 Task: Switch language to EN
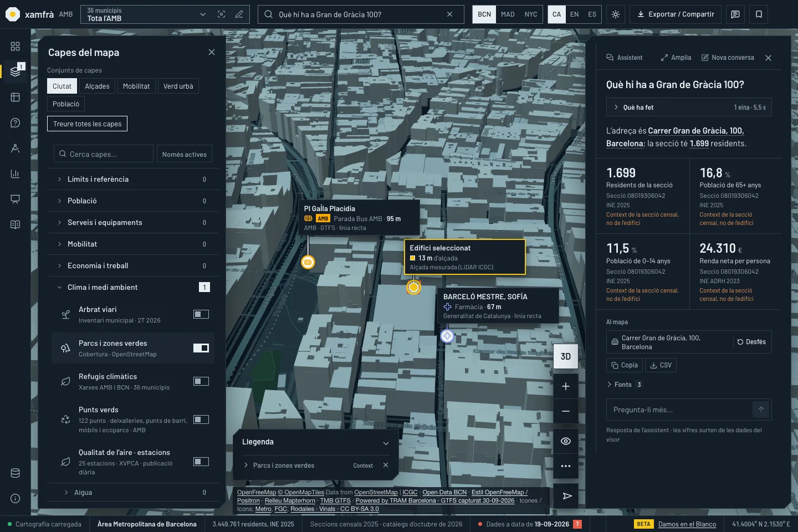[x=574, y=14]
